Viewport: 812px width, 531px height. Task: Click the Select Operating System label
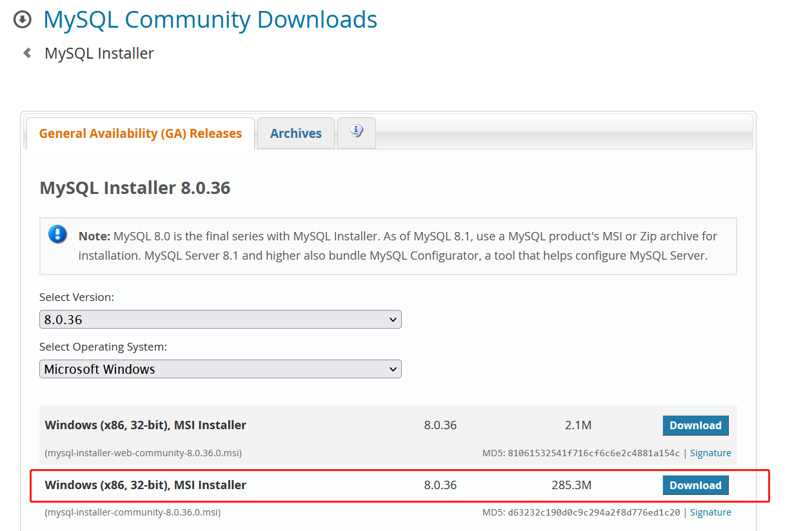click(x=103, y=347)
